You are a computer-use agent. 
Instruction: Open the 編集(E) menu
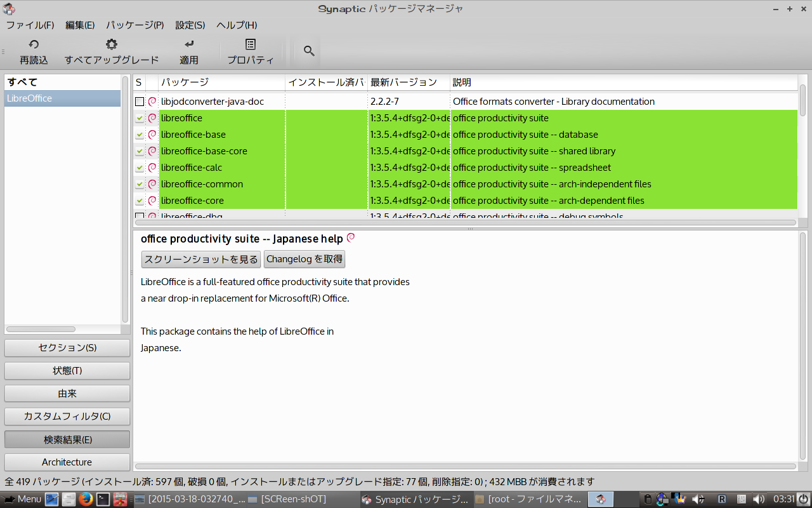tap(80, 25)
